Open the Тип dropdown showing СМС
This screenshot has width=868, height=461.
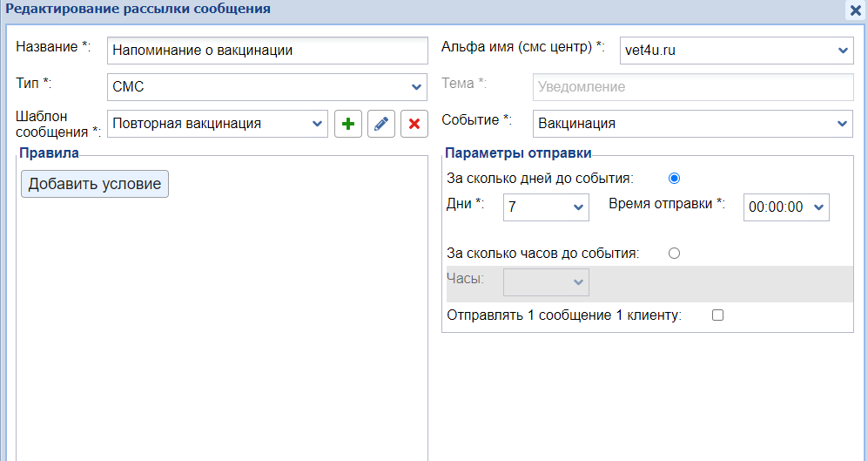tap(267, 87)
